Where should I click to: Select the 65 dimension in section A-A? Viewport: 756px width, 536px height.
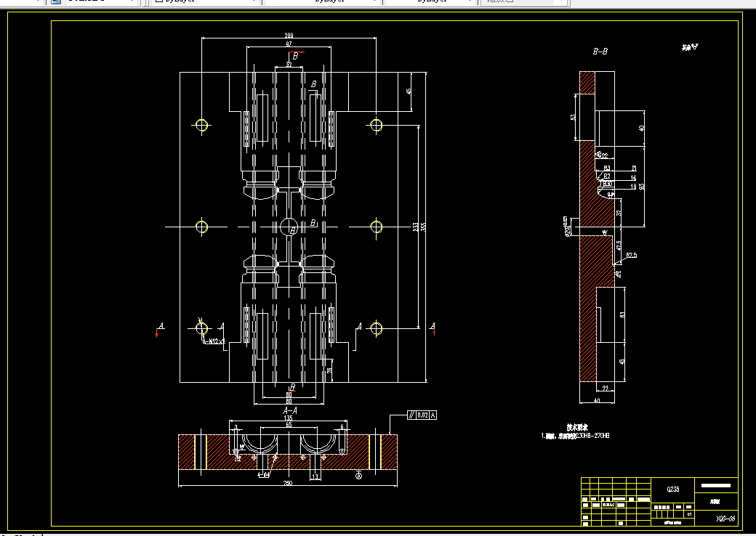point(289,425)
